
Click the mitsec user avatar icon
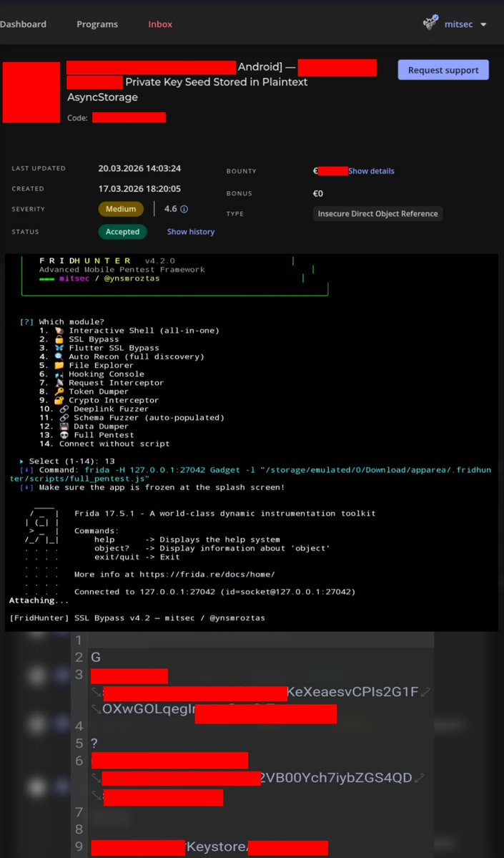(x=431, y=24)
